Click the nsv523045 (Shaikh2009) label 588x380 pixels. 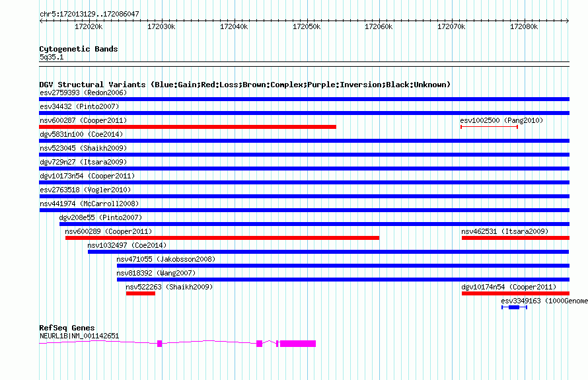83,148
